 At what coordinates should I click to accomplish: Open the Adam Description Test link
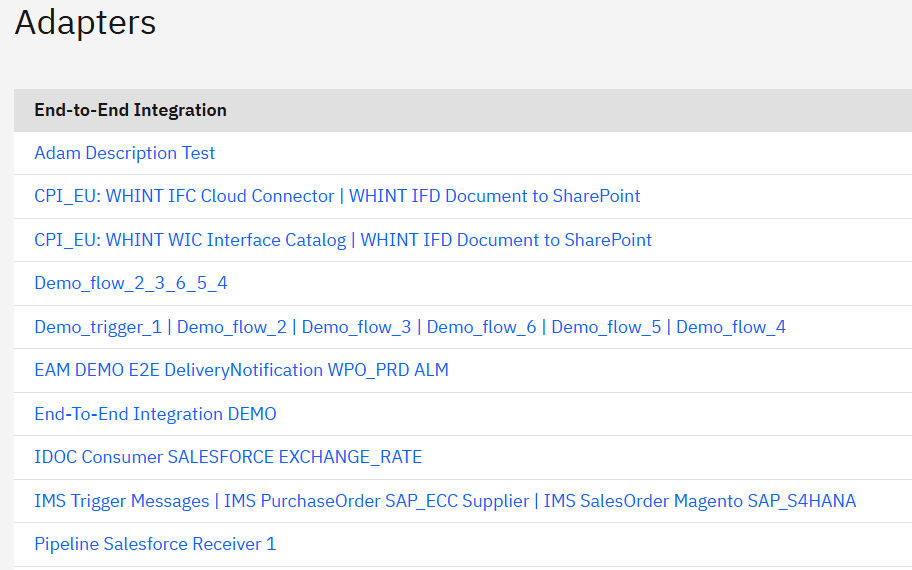tap(124, 153)
